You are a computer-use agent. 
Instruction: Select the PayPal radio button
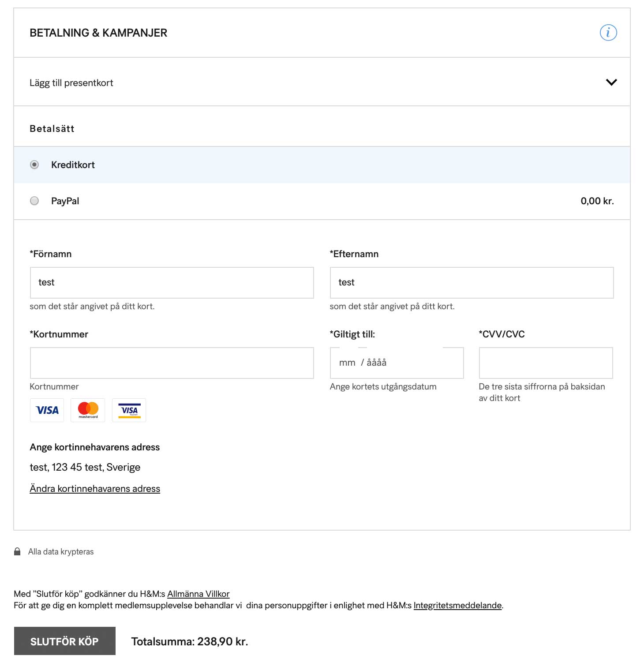[x=34, y=201]
